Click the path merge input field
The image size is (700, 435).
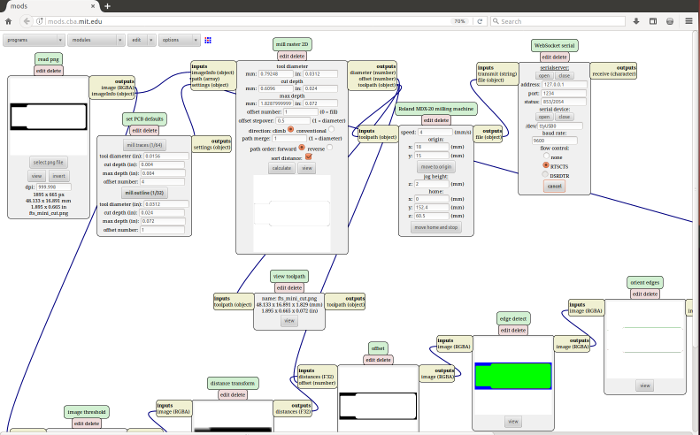pos(290,138)
